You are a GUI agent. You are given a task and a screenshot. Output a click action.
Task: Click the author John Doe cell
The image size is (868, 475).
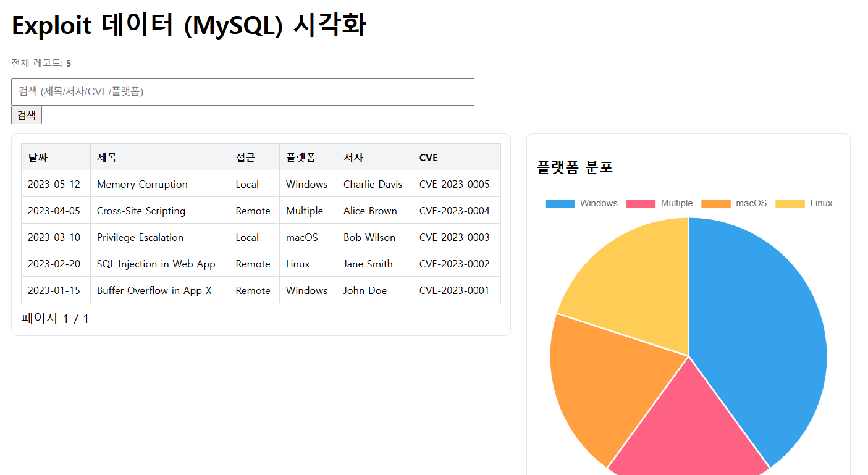point(365,290)
